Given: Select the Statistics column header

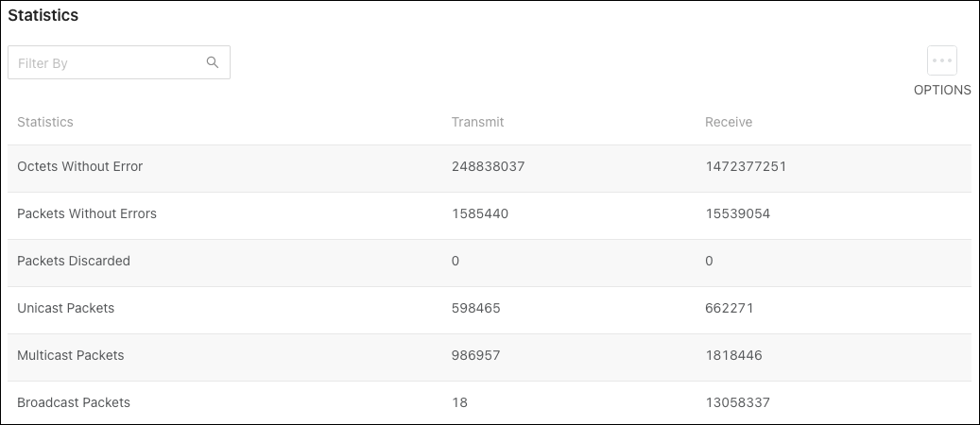Looking at the screenshot, I should point(45,122).
